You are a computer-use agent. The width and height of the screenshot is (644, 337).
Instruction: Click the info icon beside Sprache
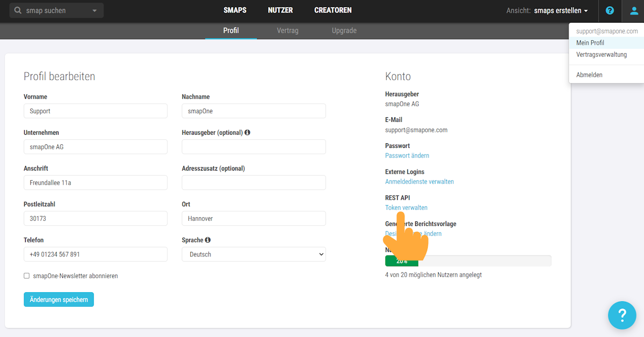pos(208,240)
